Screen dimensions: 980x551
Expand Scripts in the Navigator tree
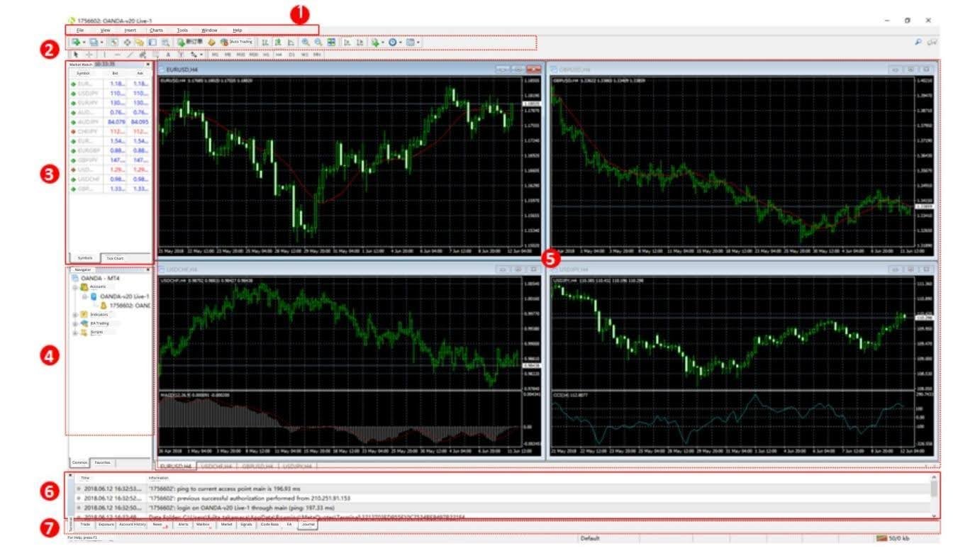point(74,332)
